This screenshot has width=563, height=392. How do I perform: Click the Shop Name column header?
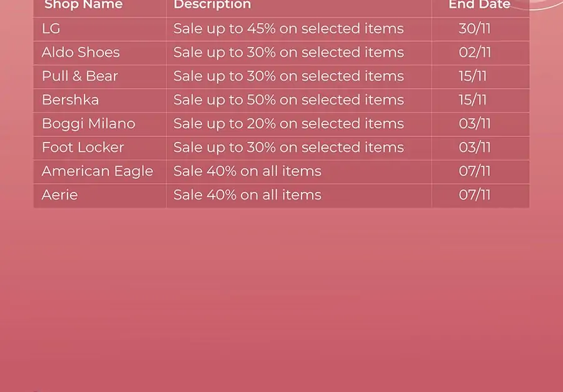click(x=83, y=5)
